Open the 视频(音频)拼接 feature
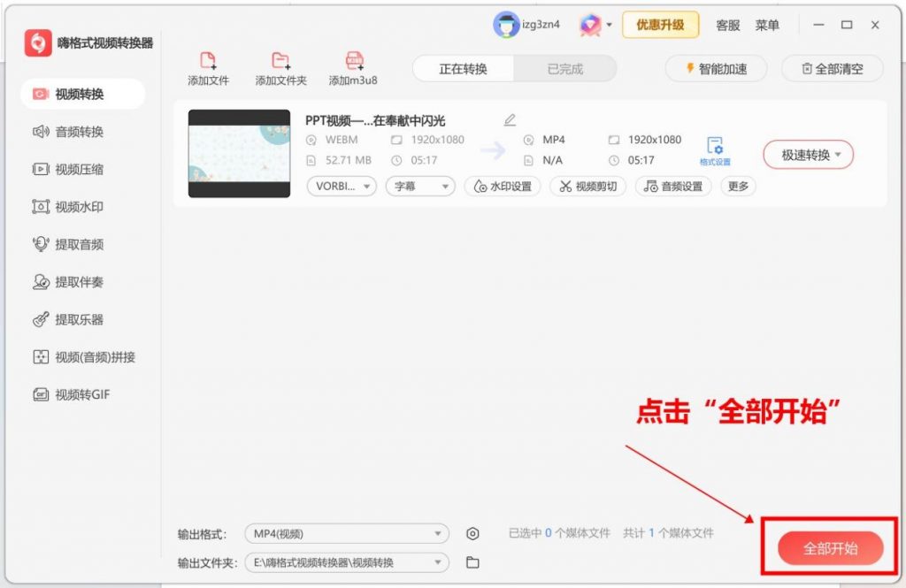This screenshot has height=588, width=906. pos(84,357)
